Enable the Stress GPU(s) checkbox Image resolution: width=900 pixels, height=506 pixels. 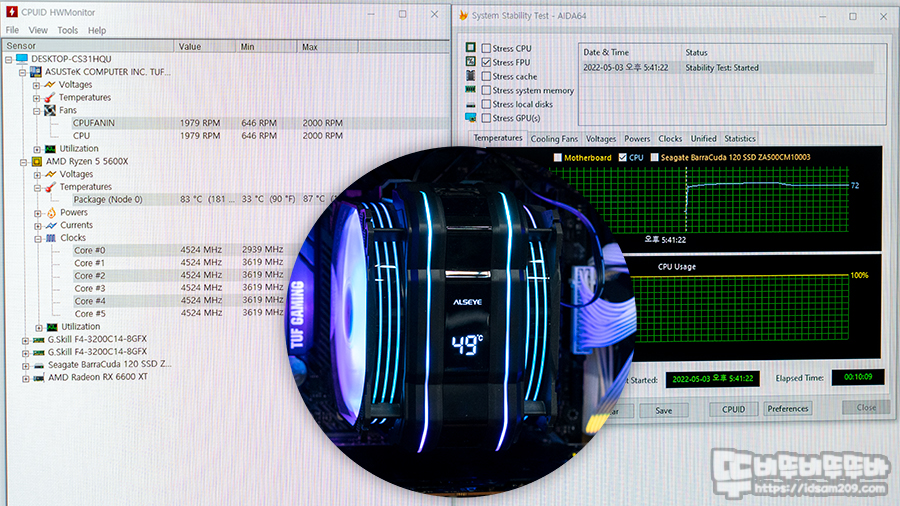[x=486, y=118]
